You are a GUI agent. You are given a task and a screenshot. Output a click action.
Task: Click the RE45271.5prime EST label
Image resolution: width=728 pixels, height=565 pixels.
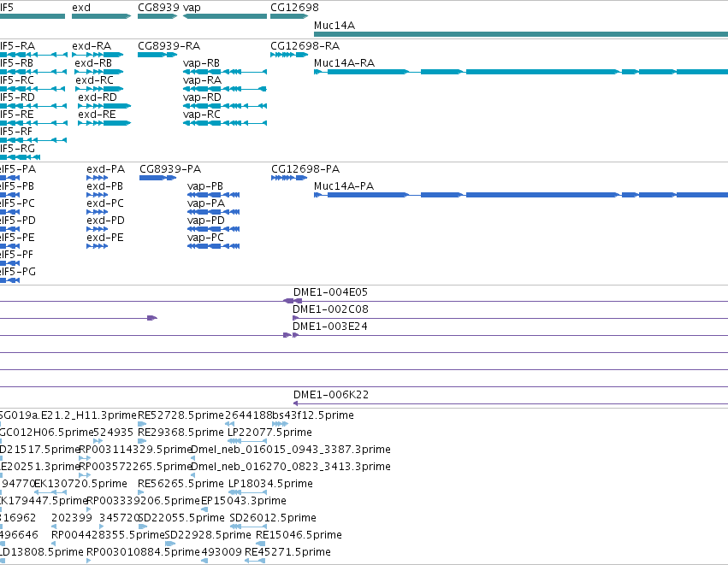(x=287, y=552)
